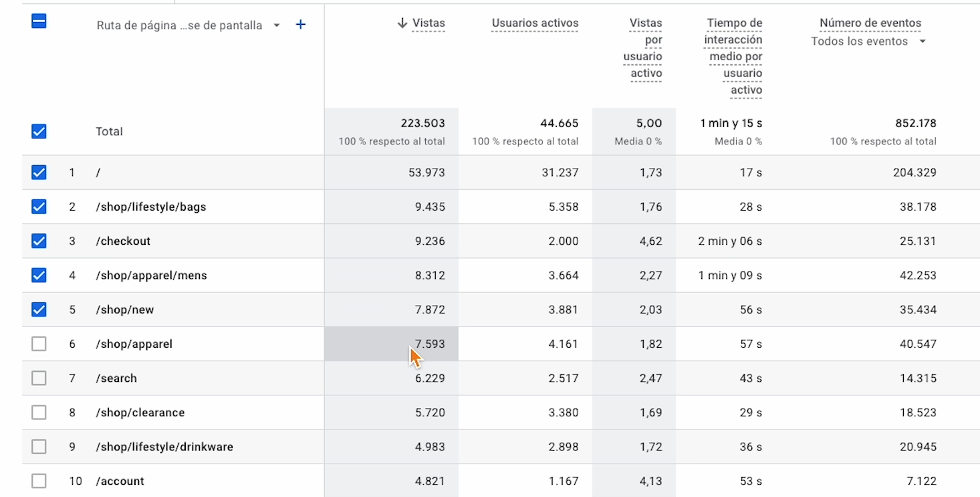Click the /checkout page path
This screenshot has height=497, width=980.
pos(123,241)
